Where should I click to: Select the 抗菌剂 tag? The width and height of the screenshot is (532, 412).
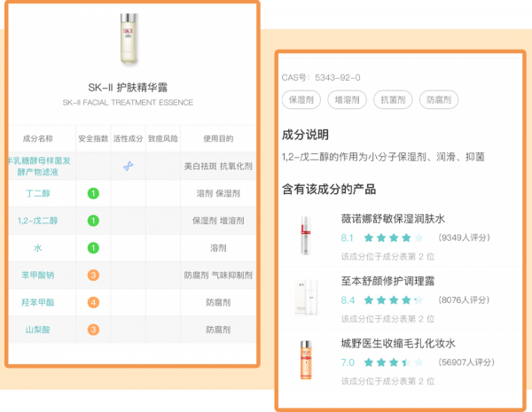393,100
